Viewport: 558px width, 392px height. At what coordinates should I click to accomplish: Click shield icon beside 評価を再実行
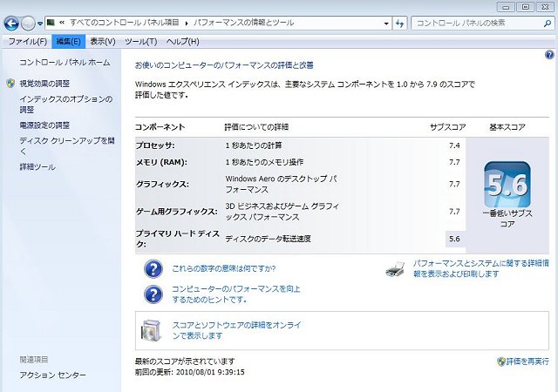click(x=501, y=362)
